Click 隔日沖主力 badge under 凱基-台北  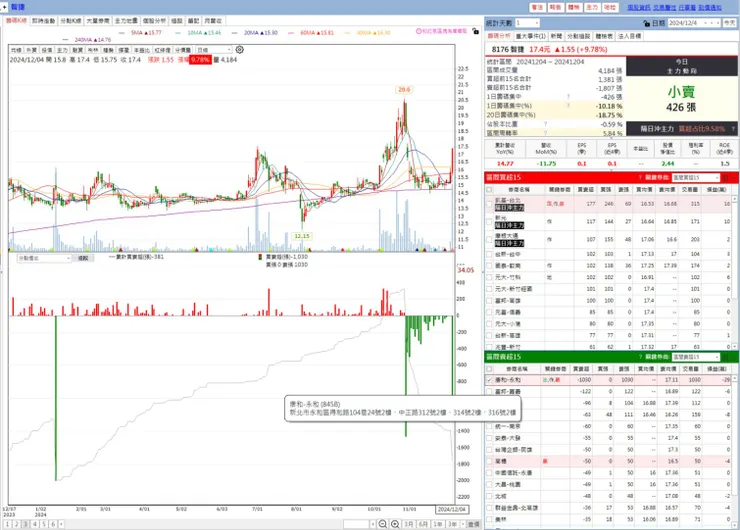(x=509, y=208)
